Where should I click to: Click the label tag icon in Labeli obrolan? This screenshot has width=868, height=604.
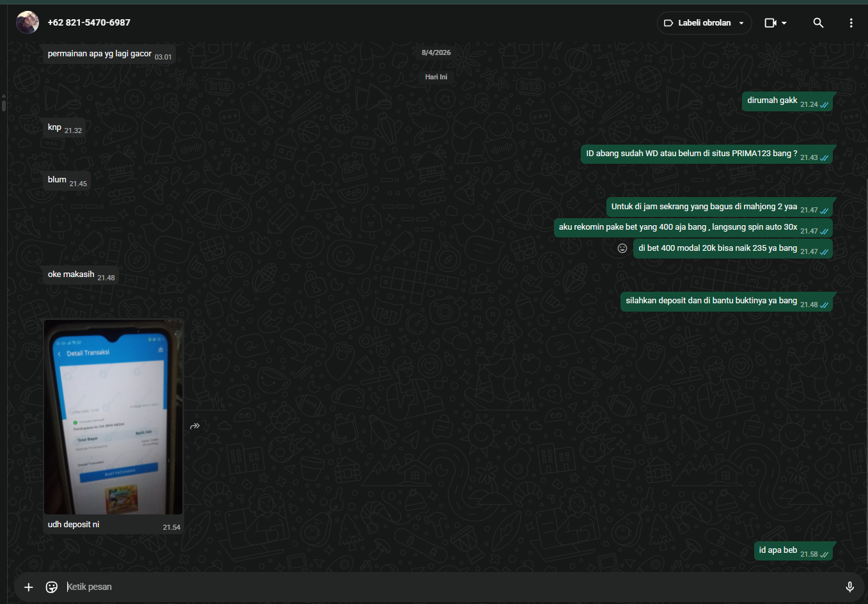668,23
